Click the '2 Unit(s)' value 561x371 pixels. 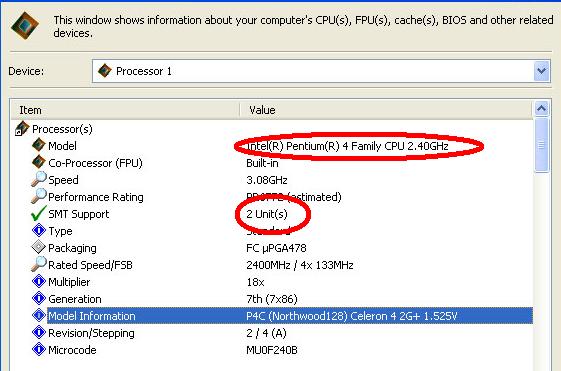click(267, 214)
